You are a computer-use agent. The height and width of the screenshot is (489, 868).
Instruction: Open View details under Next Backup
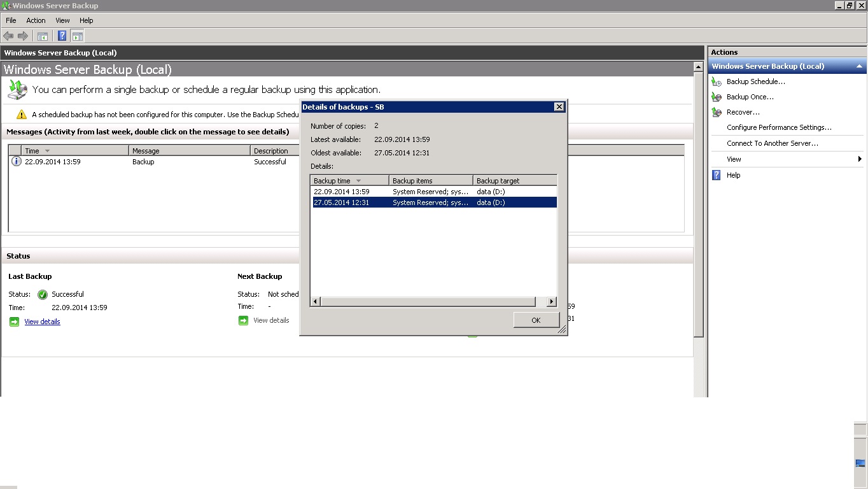pos(271,320)
